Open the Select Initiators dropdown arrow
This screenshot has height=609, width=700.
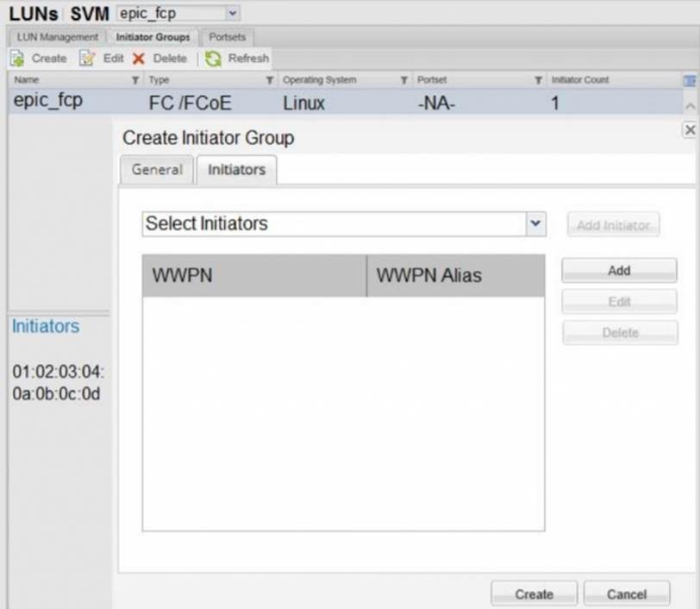(x=535, y=223)
